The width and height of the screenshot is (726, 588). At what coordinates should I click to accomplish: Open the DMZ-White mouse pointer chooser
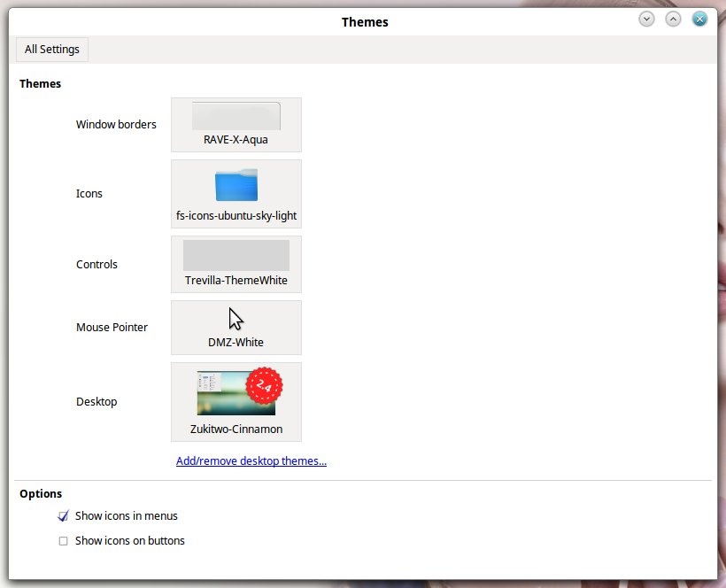pos(236,328)
